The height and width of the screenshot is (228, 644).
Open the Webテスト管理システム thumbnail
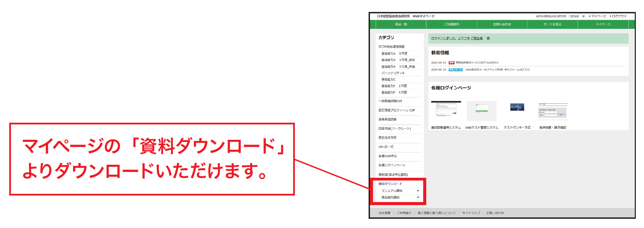pyautogui.click(x=482, y=111)
